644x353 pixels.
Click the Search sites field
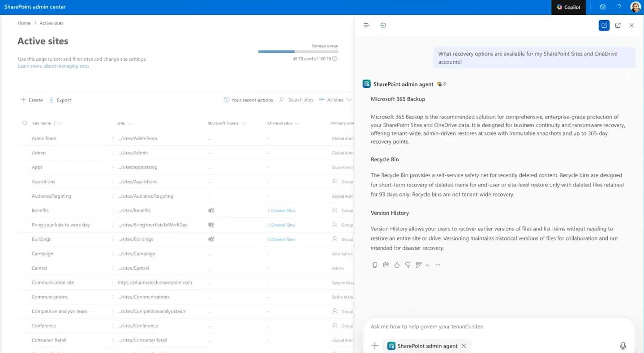(296, 100)
